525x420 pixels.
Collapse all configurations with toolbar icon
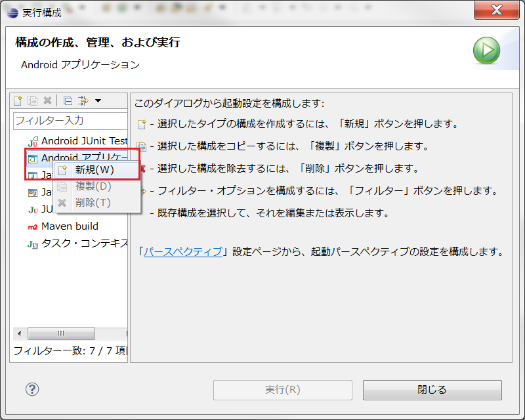pyautogui.click(x=68, y=101)
